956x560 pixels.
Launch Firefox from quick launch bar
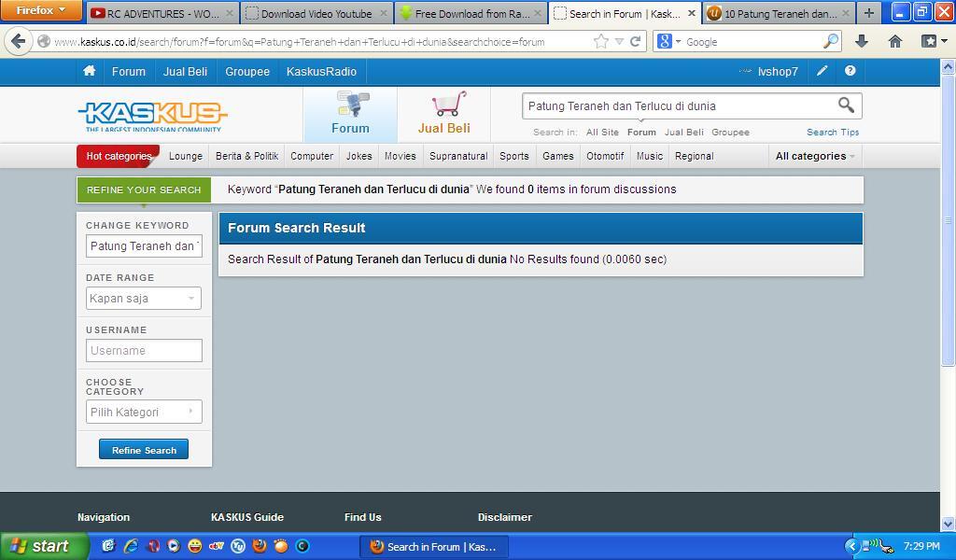260,546
